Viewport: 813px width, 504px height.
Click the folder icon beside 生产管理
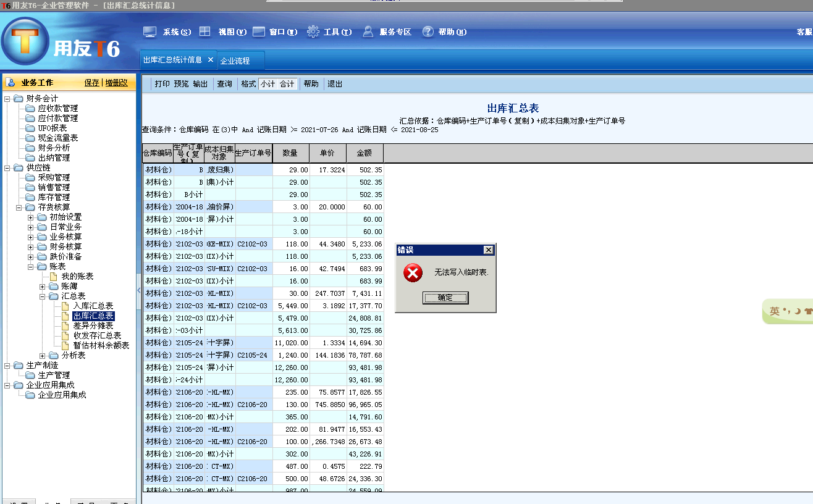(31, 375)
